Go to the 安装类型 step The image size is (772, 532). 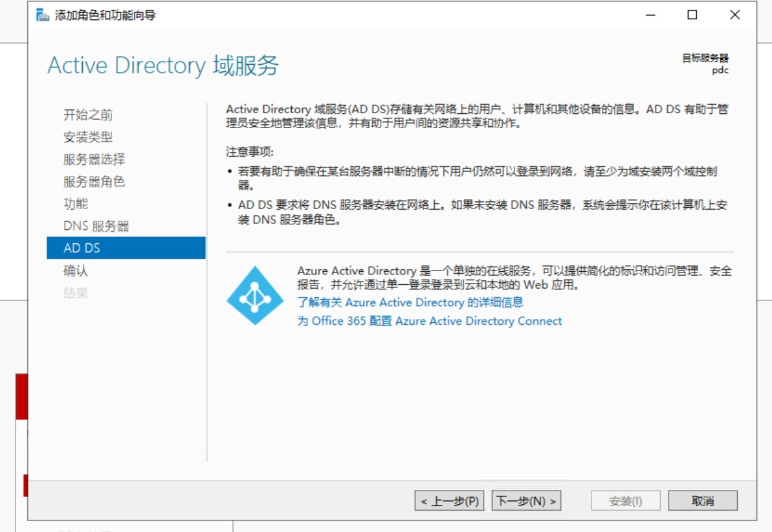coord(88,137)
